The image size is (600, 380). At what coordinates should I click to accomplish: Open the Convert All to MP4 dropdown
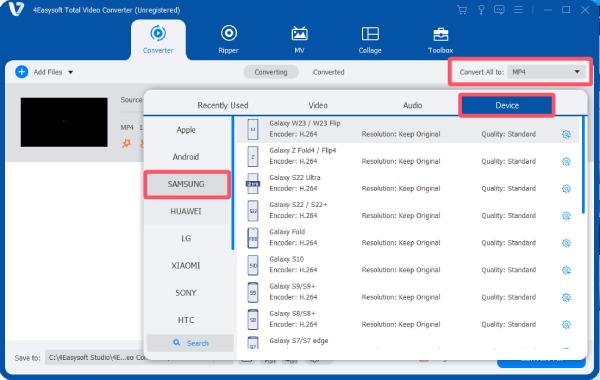546,72
